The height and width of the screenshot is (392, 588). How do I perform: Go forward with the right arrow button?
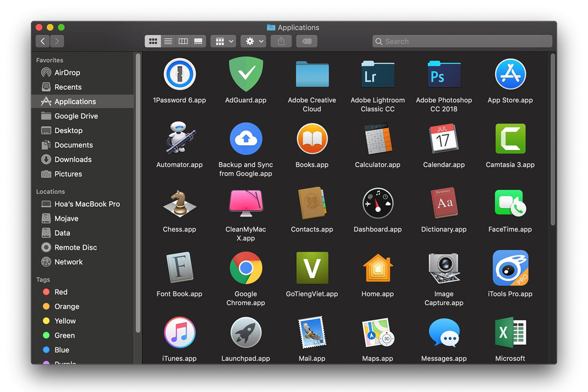[x=57, y=41]
